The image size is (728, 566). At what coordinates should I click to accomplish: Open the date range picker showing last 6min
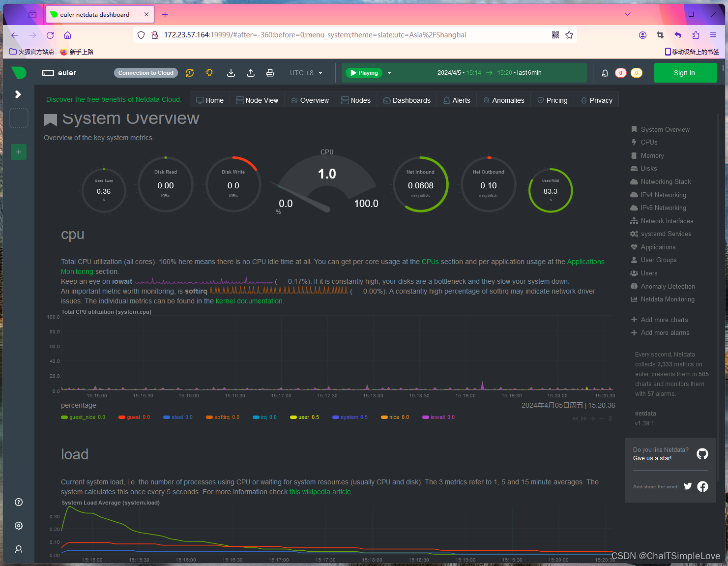[490, 73]
